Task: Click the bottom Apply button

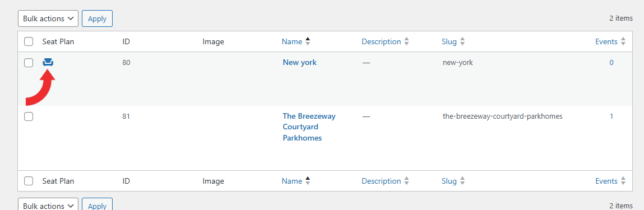Action: click(x=98, y=204)
